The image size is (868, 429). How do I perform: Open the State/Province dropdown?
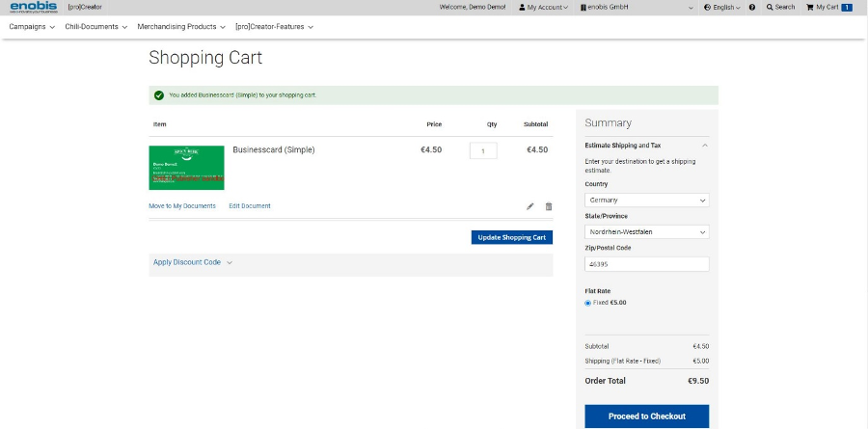click(x=646, y=232)
